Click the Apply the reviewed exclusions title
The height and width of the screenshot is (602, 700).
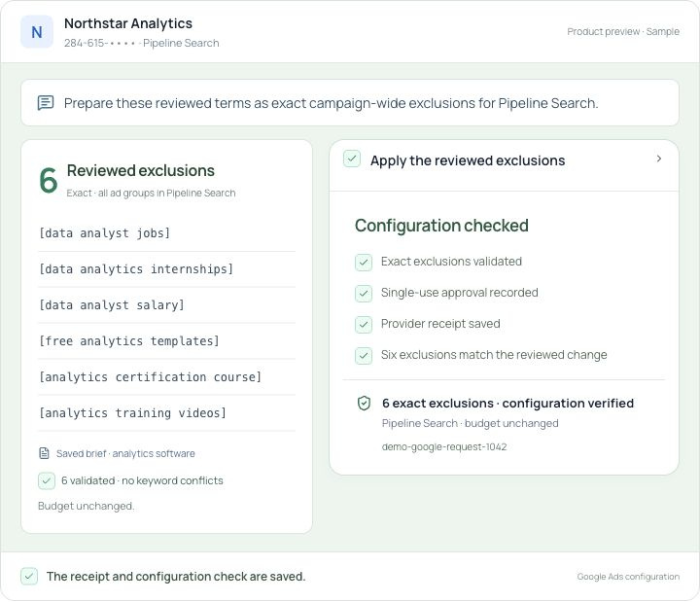468,160
